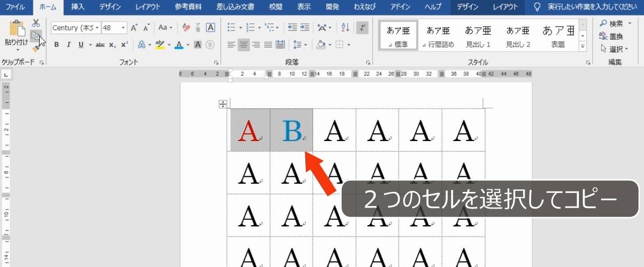The height and width of the screenshot is (267, 644).
Task: Shrink font size with the smaller A icon
Action: coord(146,28)
